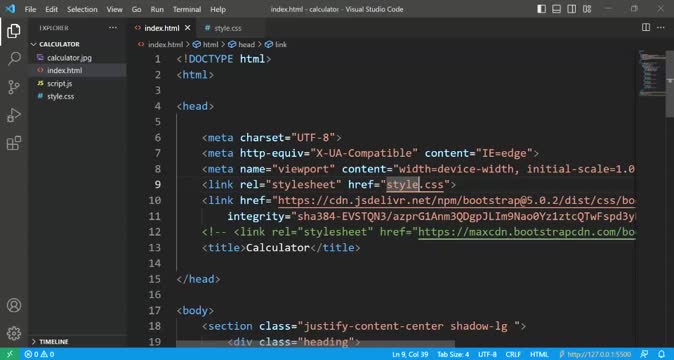Open the Source Control view

point(14,87)
